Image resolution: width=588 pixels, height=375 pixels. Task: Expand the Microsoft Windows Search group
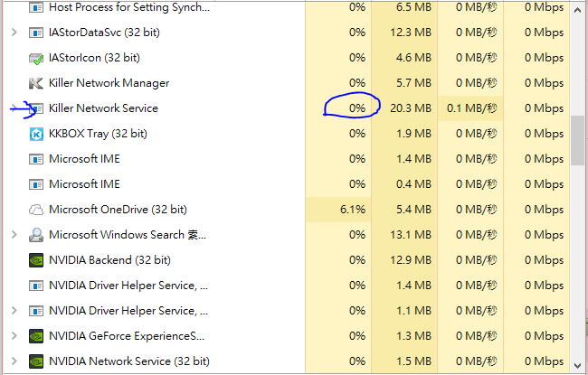tap(14, 235)
